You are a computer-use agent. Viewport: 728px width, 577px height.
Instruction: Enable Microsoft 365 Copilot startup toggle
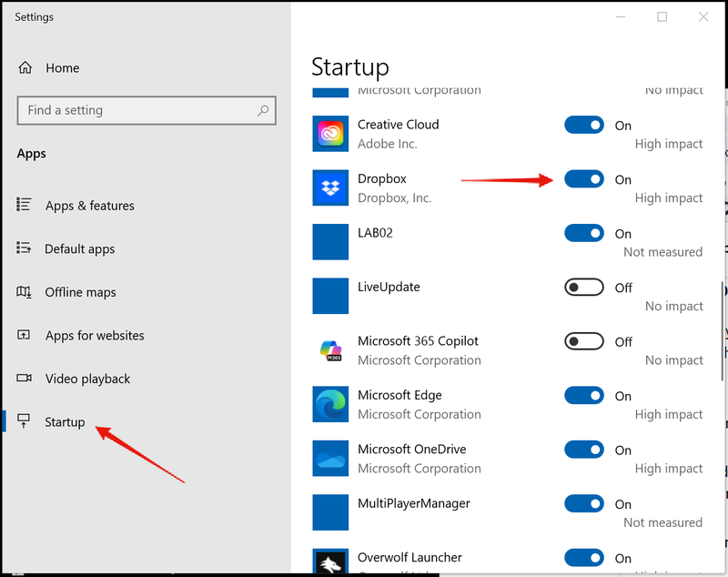[583, 341]
